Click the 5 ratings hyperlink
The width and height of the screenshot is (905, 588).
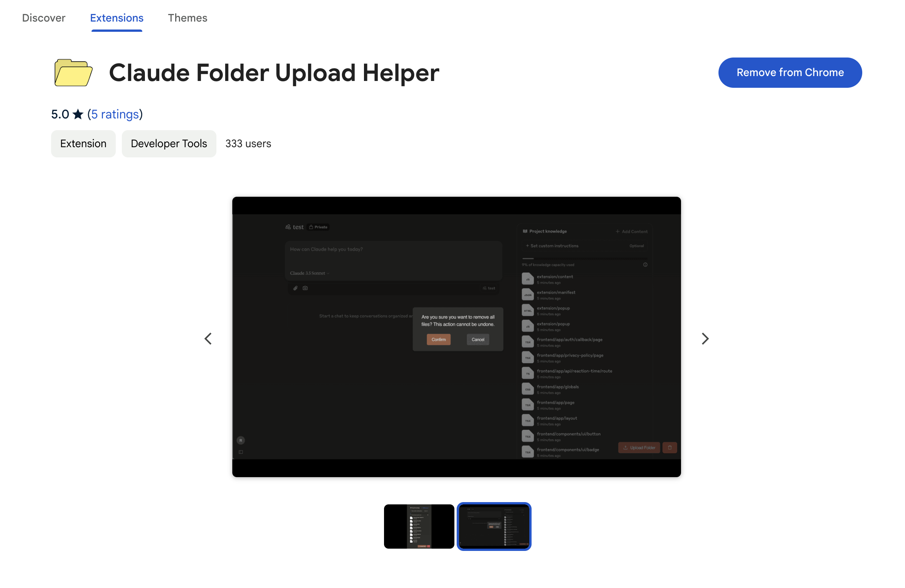(115, 114)
